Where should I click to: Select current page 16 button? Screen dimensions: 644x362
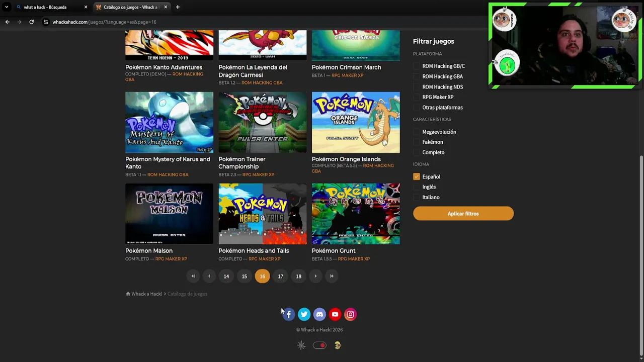click(x=262, y=276)
